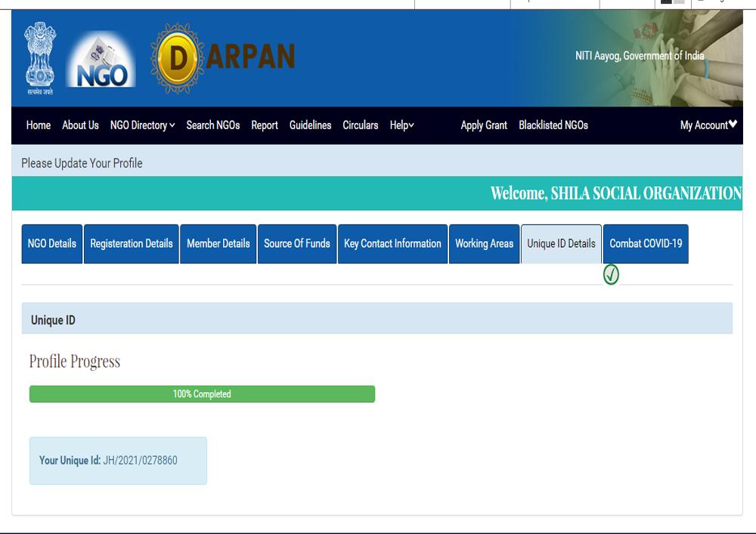Click NITI Aayog, Government of India text

coord(640,56)
